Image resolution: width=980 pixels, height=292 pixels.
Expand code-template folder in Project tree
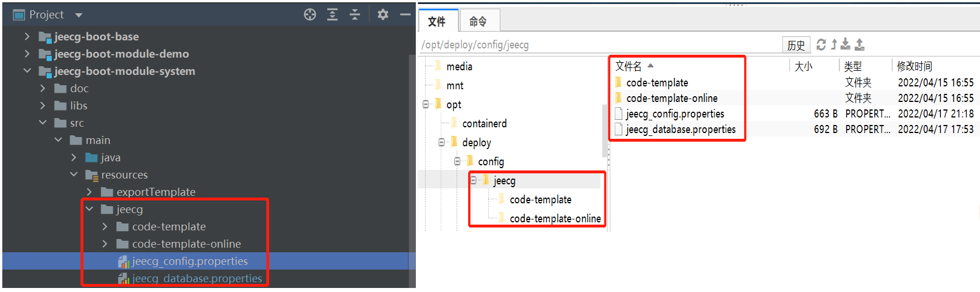[105, 226]
